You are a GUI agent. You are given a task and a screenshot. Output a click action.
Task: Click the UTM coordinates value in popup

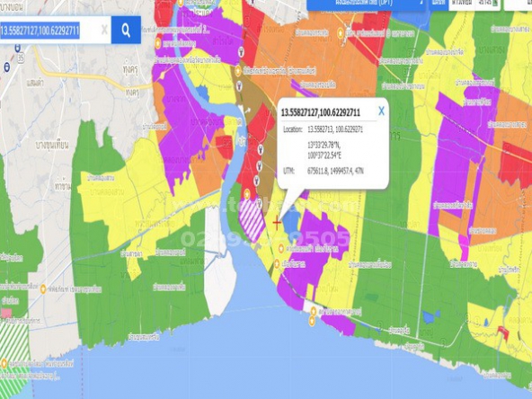(x=335, y=171)
